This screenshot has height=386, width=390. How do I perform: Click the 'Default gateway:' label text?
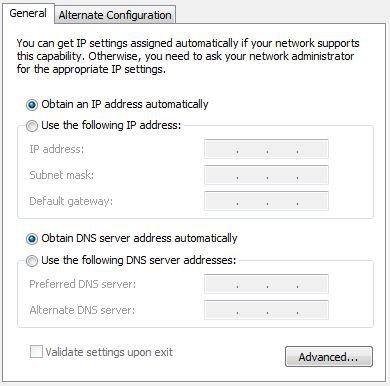coord(71,201)
